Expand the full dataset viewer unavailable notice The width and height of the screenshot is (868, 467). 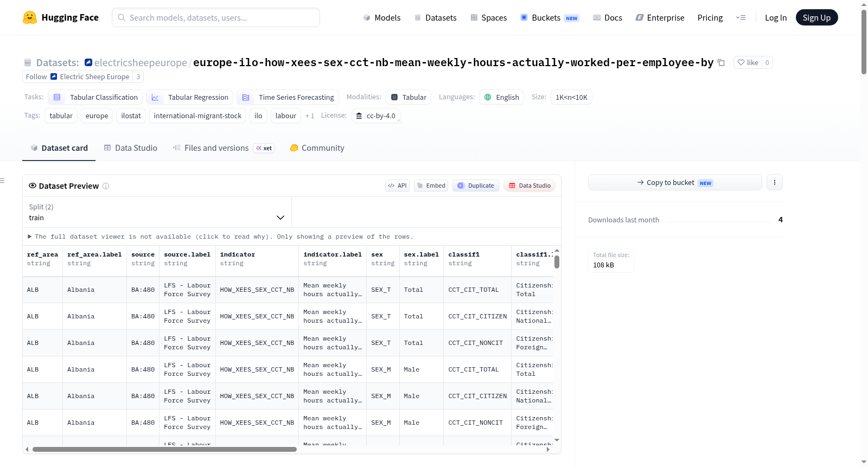[x=220, y=236]
